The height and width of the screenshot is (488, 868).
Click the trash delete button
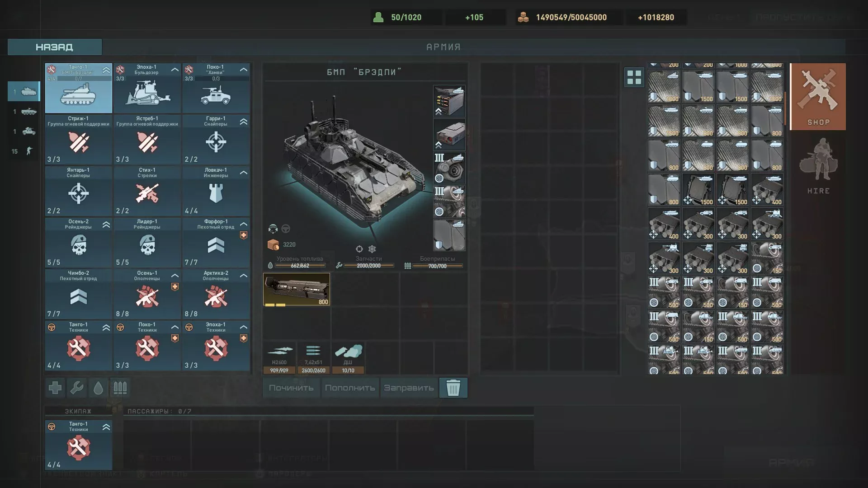[x=453, y=388]
